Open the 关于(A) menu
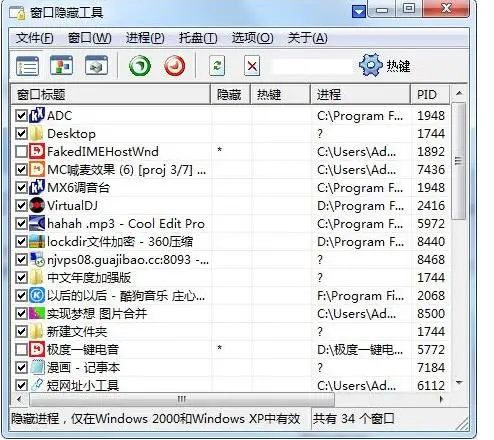Screen dimensions: 494x440 307,38
